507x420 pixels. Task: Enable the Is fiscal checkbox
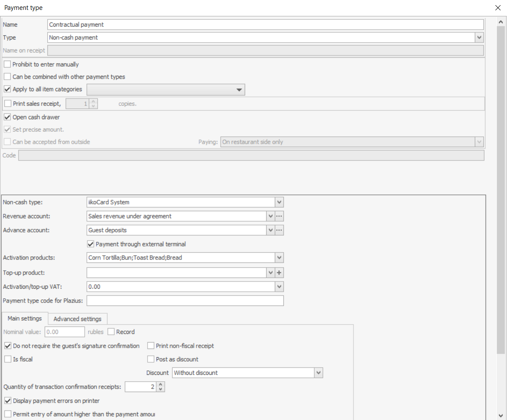tap(8, 359)
